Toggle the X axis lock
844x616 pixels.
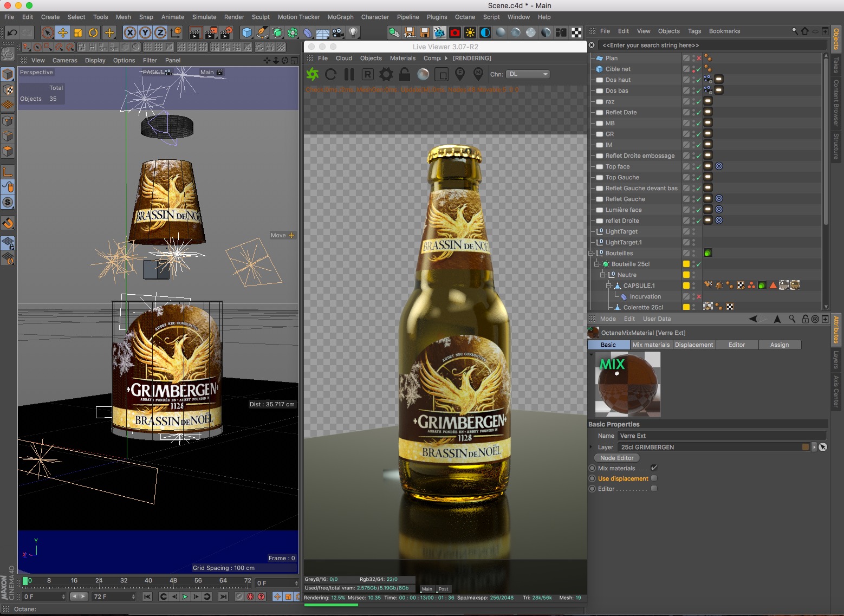(x=130, y=33)
